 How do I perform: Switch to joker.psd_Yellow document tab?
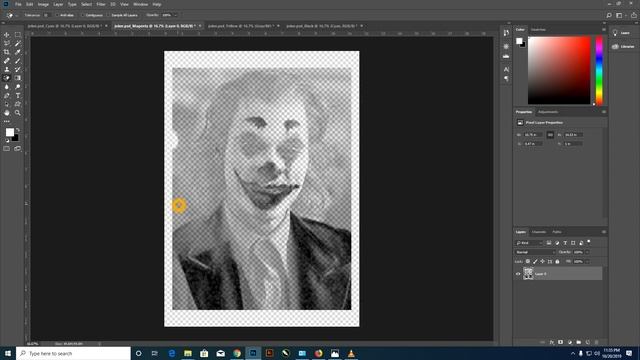point(240,26)
